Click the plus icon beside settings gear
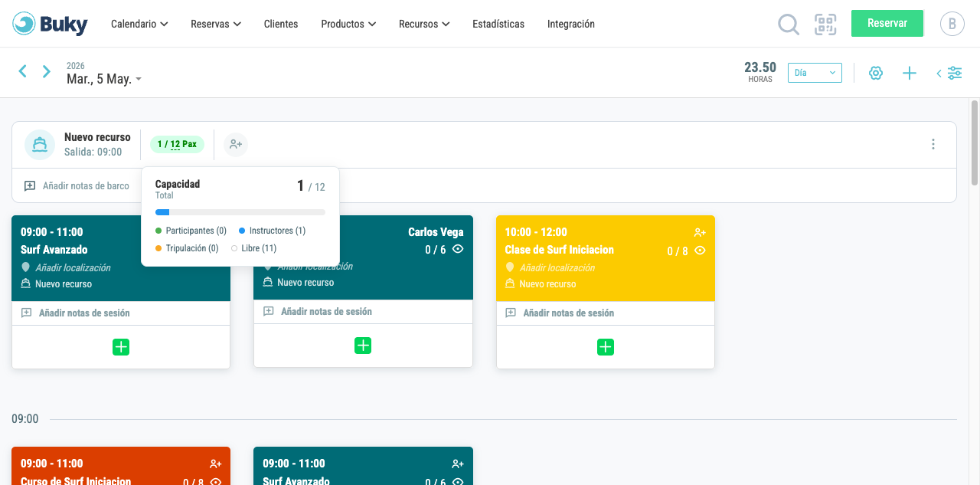 [x=909, y=73]
